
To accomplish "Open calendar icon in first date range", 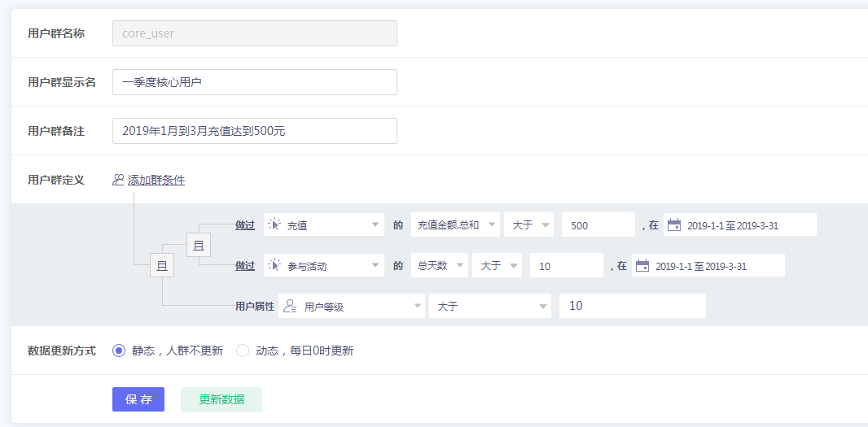I will 673,225.
